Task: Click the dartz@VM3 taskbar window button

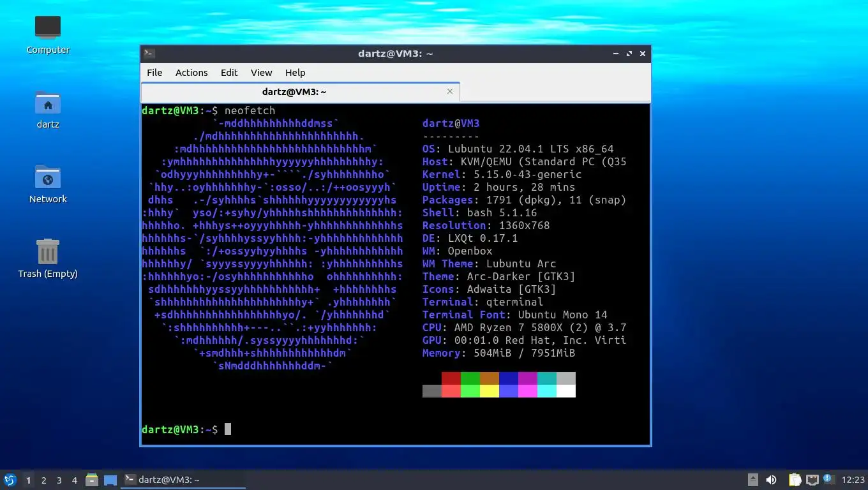Action: click(x=183, y=480)
